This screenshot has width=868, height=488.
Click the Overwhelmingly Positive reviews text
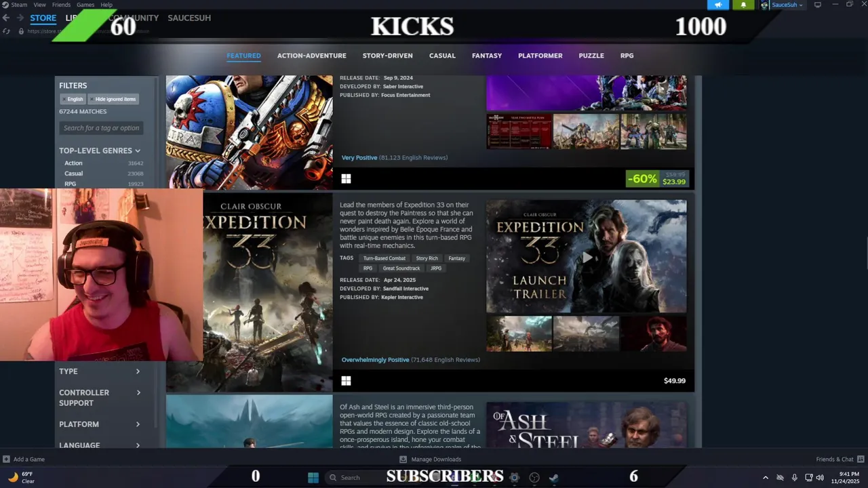pyautogui.click(x=375, y=360)
